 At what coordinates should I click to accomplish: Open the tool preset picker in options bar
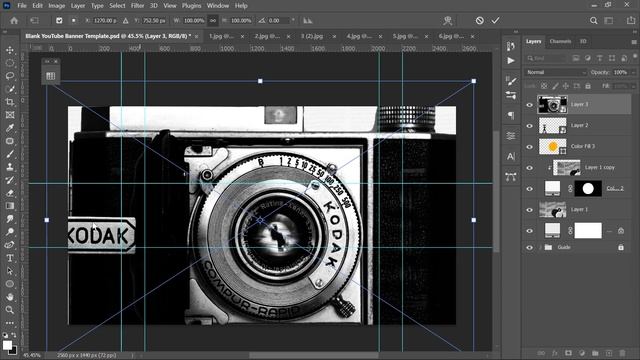(x=34, y=20)
